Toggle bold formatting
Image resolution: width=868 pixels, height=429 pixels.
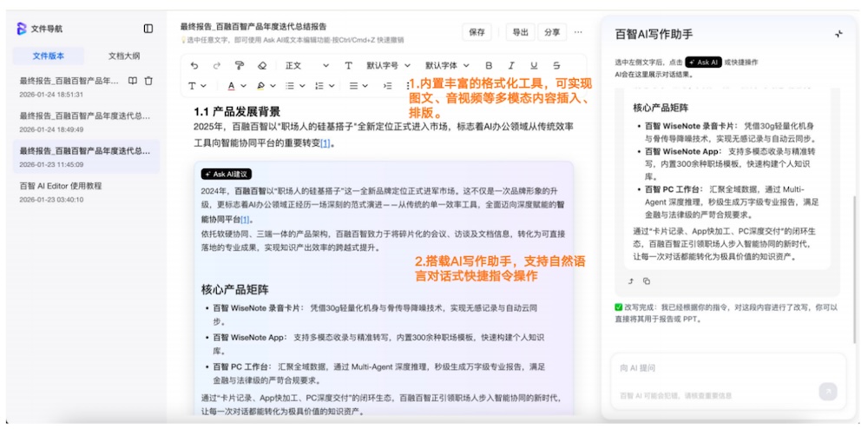pyautogui.click(x=489, y=65)
